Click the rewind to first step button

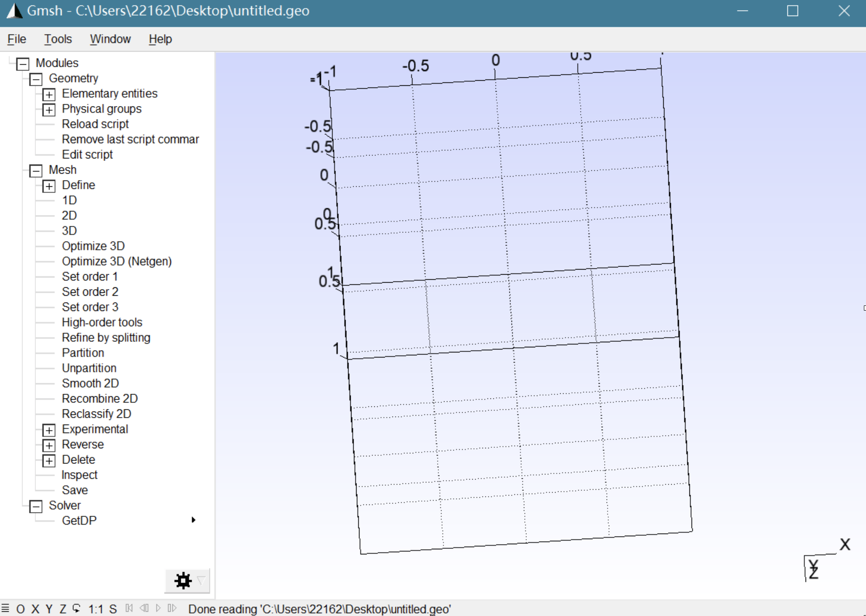click(129, 608)
